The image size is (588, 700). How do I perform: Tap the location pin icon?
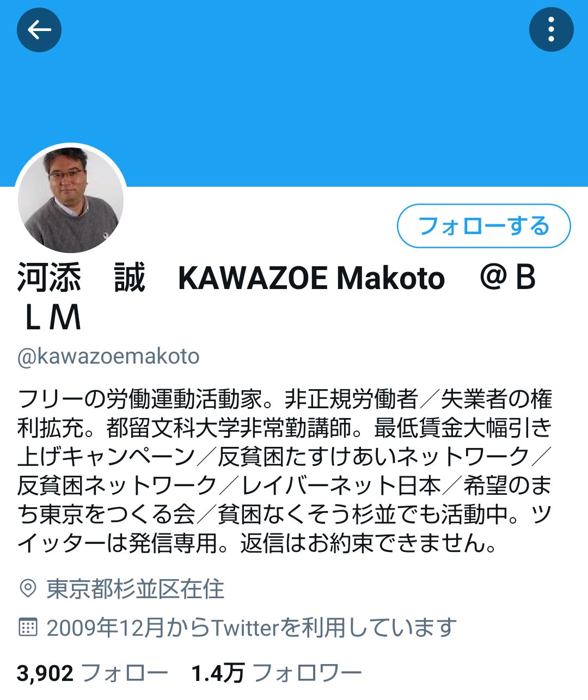[27, 588]
